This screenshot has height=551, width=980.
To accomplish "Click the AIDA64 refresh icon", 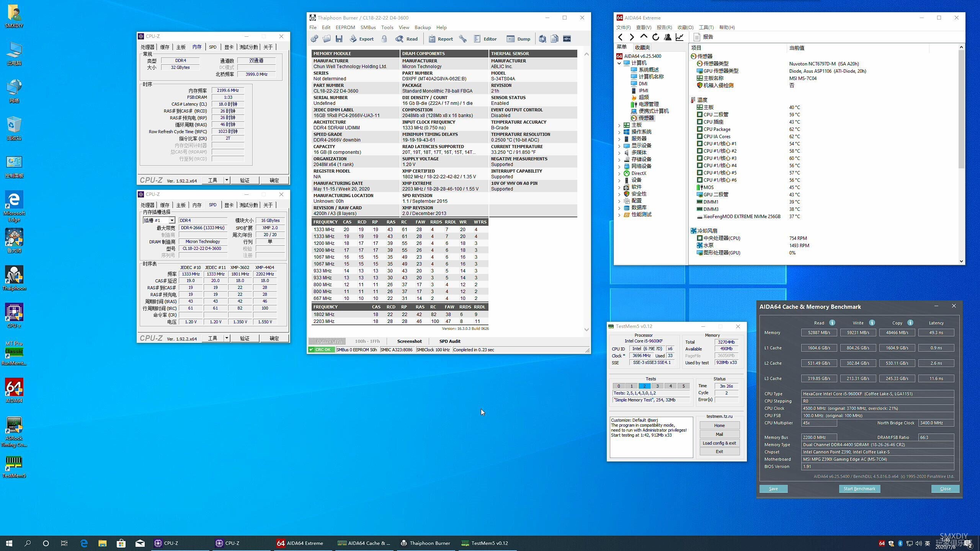I will tap(656, 37).
